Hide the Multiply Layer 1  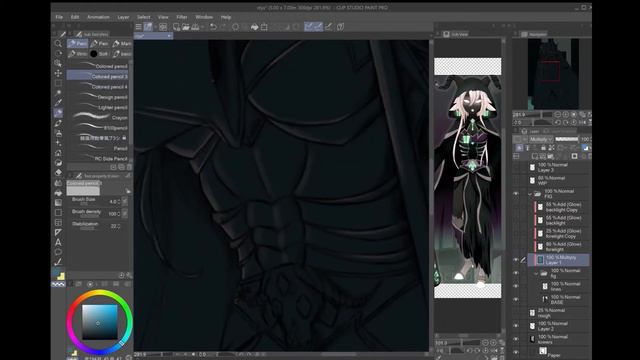516,260
